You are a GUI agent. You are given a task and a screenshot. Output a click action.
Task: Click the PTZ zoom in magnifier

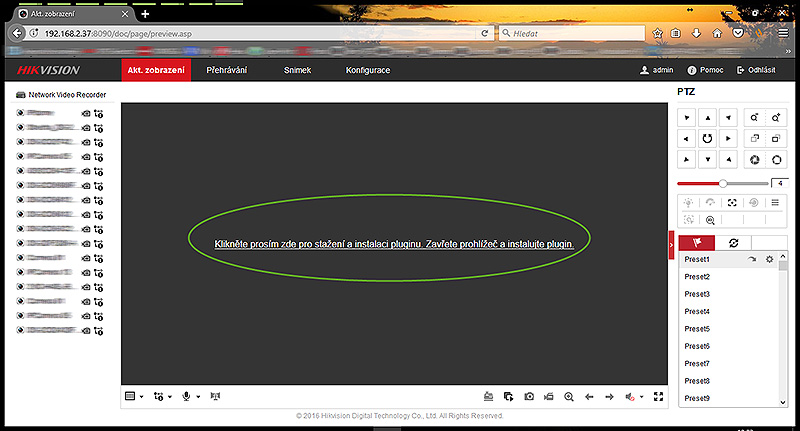click(776, 118)
